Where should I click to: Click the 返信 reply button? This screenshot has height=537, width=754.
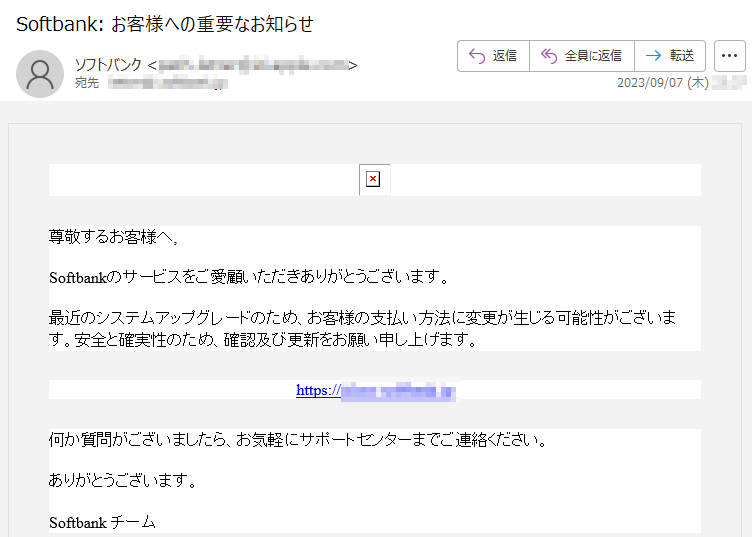(x=493, y=56)
